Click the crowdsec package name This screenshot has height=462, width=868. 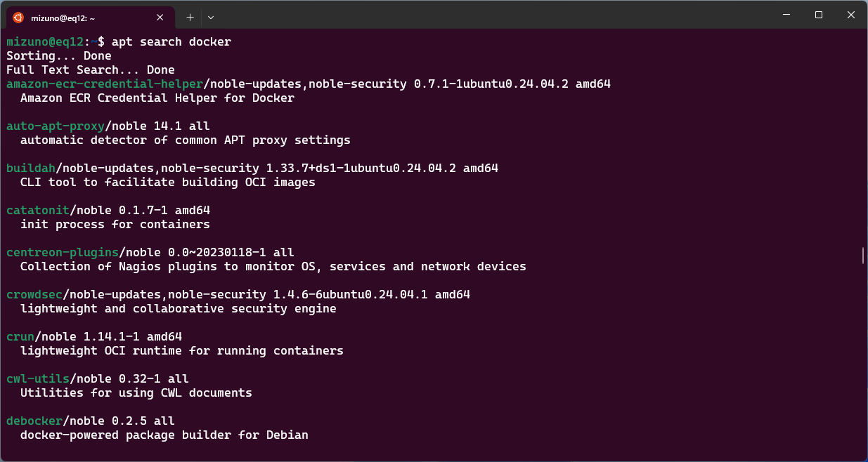pyautogui.click(x=34, y=294)
